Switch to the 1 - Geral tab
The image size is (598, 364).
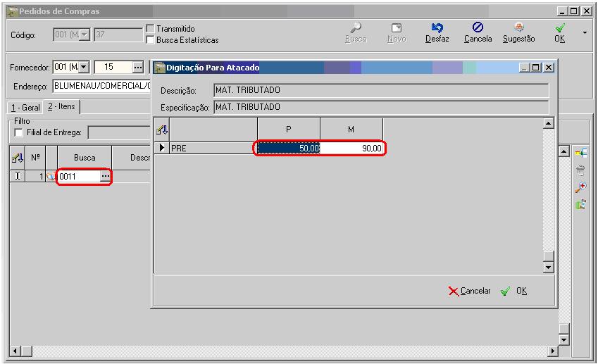click(x=25, y=107)
